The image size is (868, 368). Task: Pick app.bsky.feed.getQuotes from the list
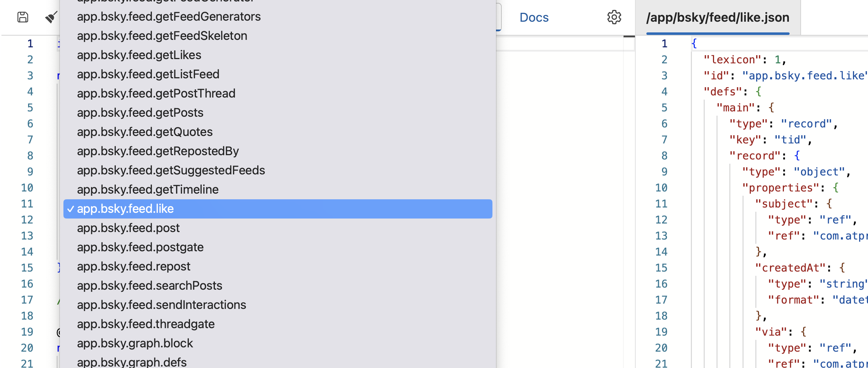point(145,132)
